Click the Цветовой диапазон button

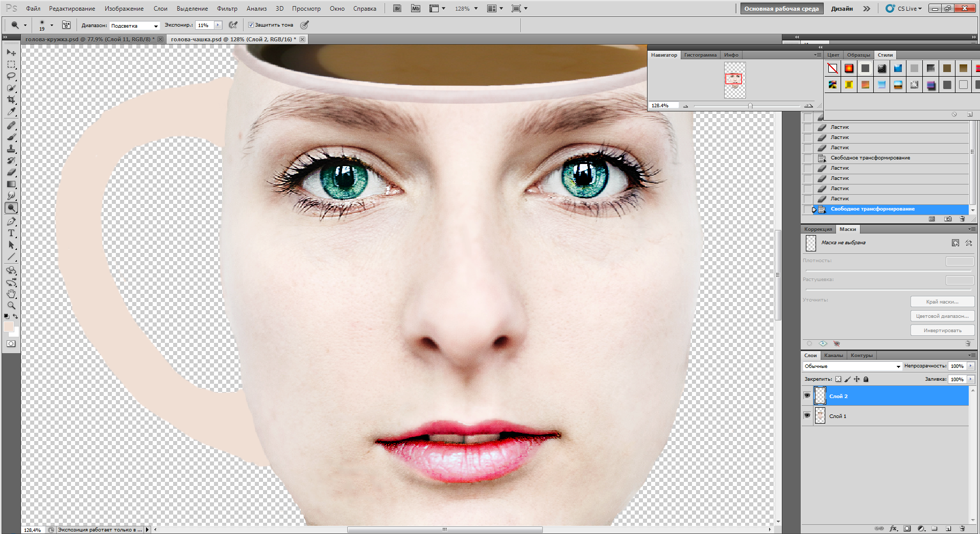coord(942,316)
